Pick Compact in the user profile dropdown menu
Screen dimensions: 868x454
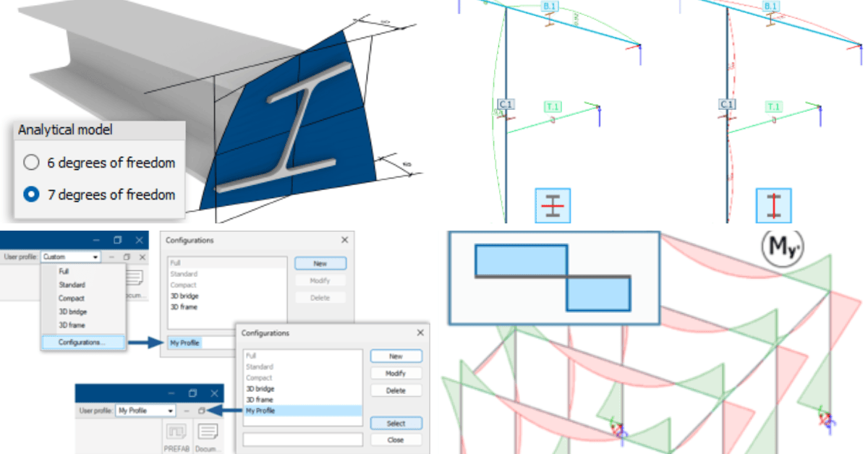point(72,298)
